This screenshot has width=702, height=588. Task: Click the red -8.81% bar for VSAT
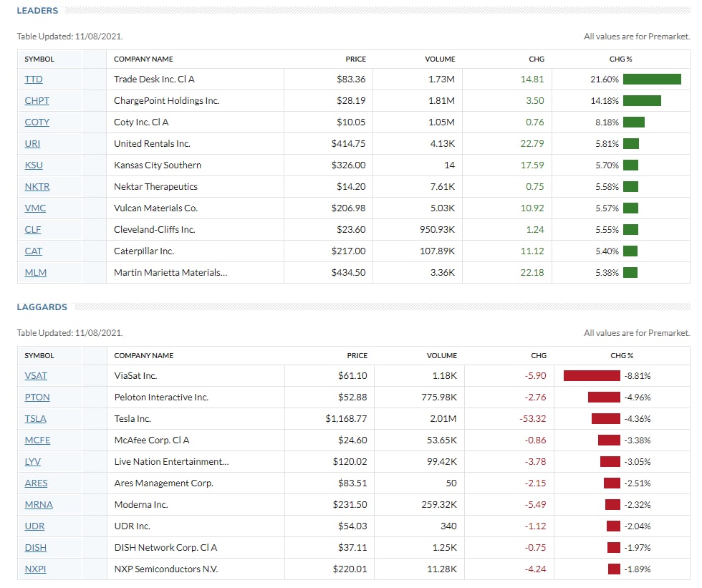tap(592, 376)
